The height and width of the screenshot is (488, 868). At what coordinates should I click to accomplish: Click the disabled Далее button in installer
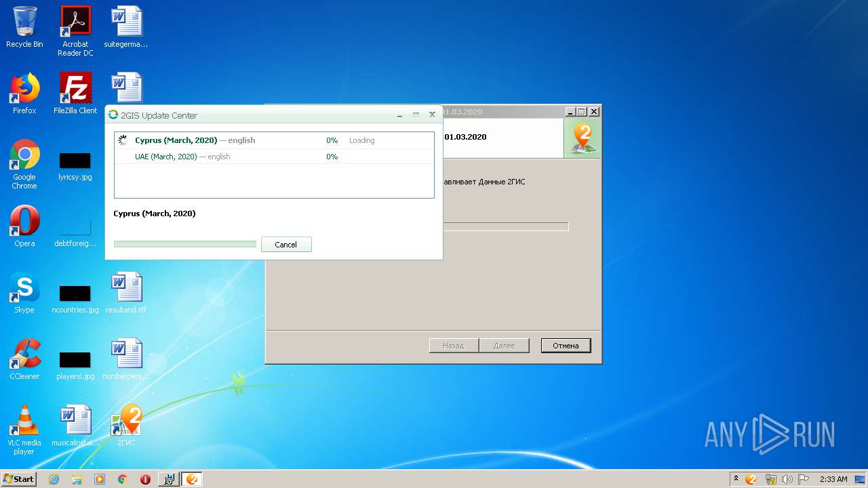(x=504, y=346)
